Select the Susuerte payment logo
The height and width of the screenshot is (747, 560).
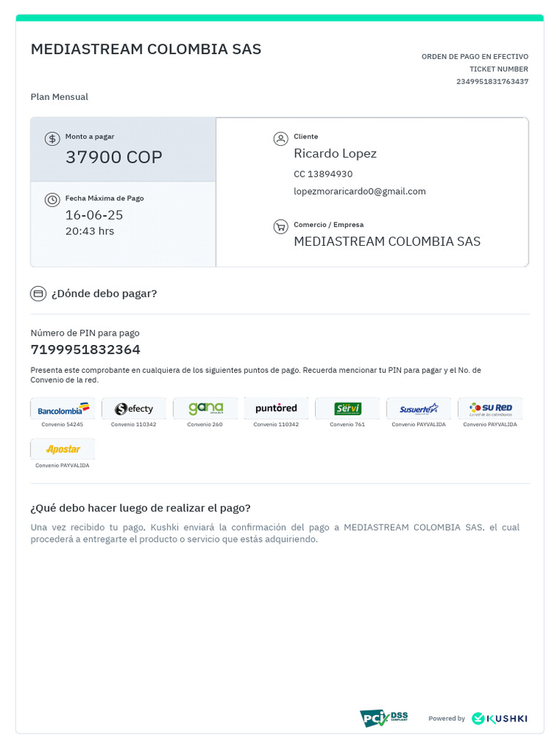(419, 409)
